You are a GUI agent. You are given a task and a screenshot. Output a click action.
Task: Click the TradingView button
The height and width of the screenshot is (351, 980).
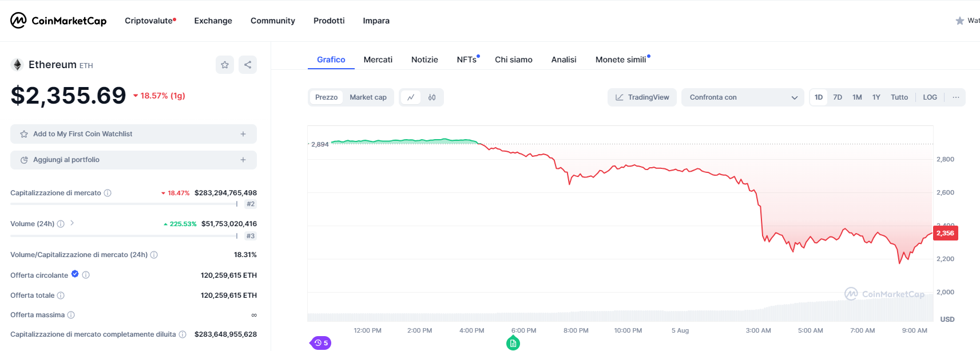(x=642, y=97)
